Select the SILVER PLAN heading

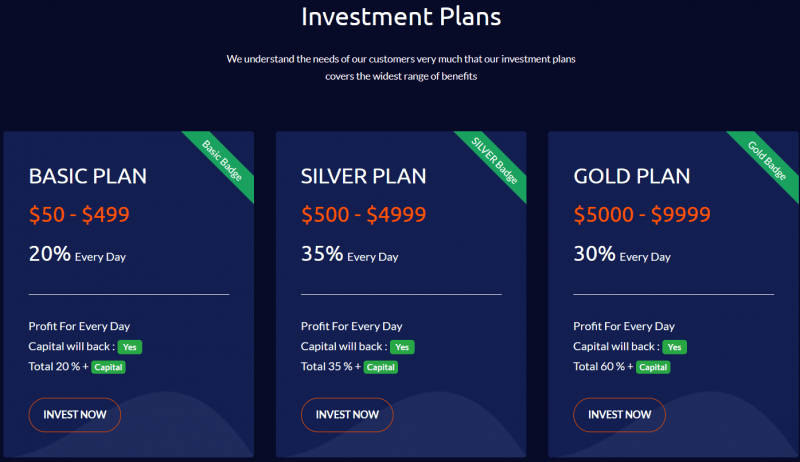click(363, 176)
